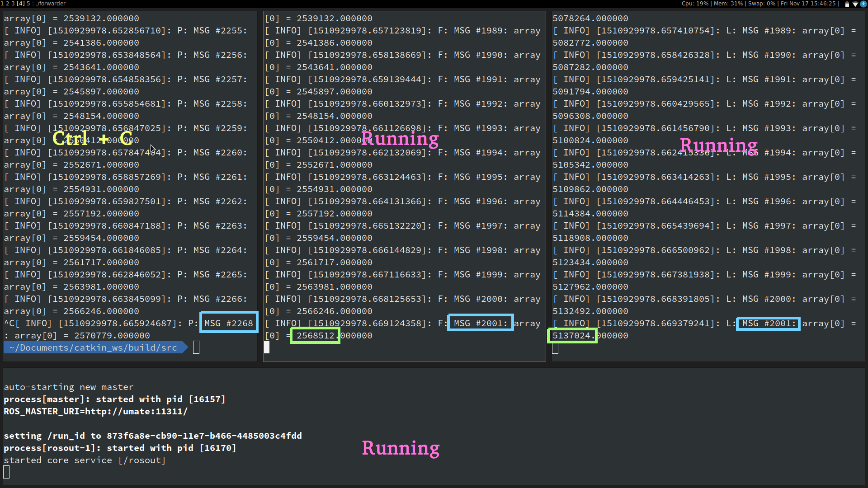
Task: Click the ROS_MASTER_URI line in roscore terminal
Action: tap(95, 412)
